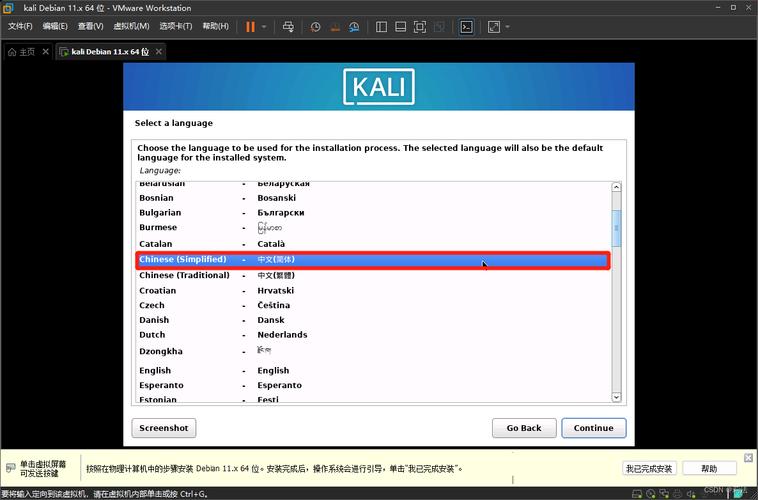
Task: Select Bosnian in the language list
Action: [x=371, y=198]
